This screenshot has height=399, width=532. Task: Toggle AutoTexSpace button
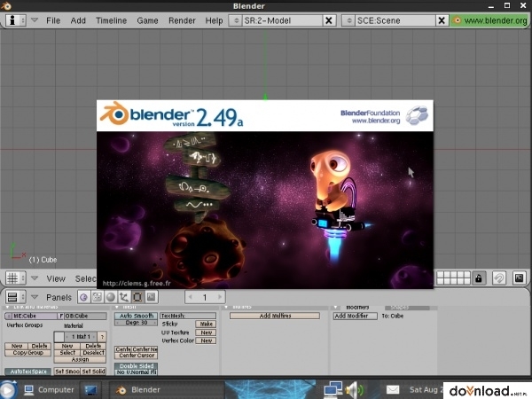click(28, 372)
